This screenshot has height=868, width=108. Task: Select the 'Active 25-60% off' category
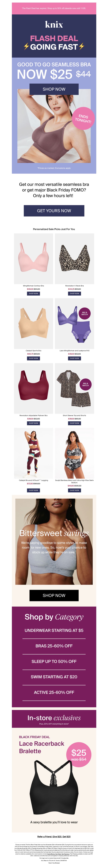(x=54, y=692)
